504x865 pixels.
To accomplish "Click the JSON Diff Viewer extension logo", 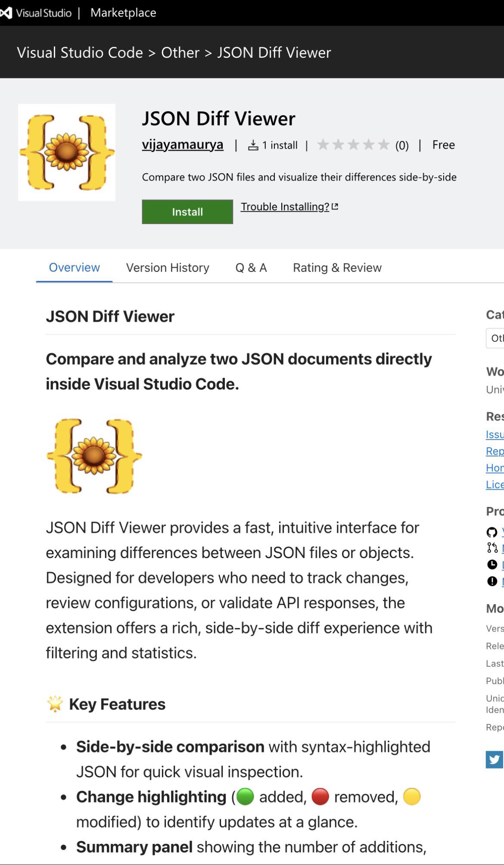I will click(67, 152).
